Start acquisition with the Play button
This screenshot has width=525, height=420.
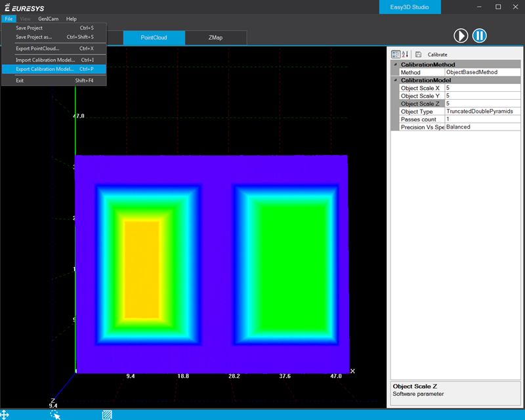tap(461, 36)
